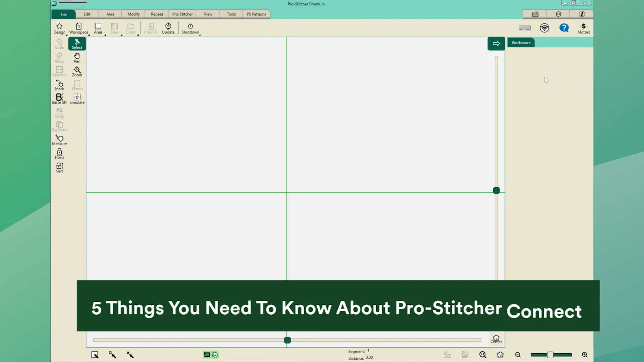Image resolution: width=644 pixels, height=362 pixels.
Task: Click the Center home button
Action: [x=496, y=339]
